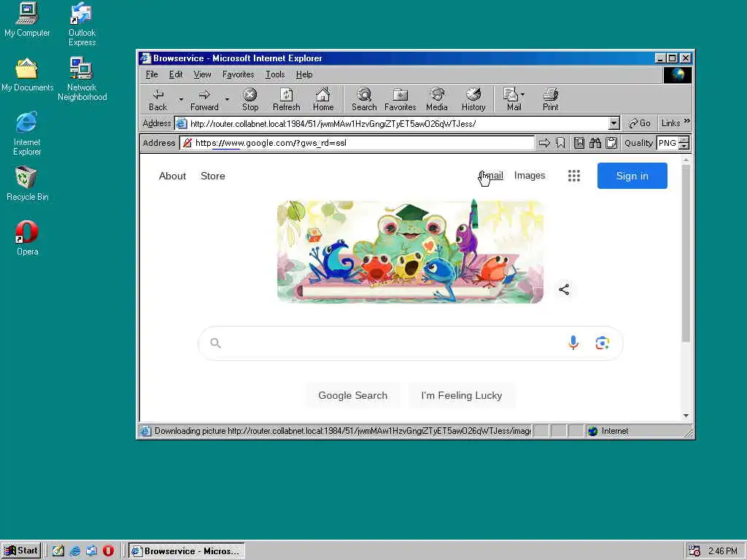Click the Forward toolbar button
Image resolution: width=747 pixels, height=560 pixels.
click(204, 99)
